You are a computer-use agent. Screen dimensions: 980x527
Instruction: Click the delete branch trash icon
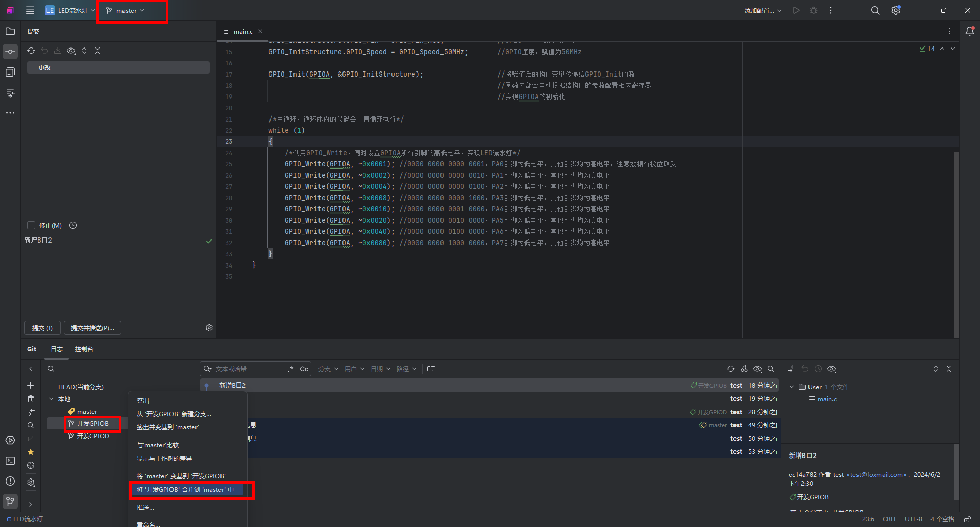(x=31, y=399)
